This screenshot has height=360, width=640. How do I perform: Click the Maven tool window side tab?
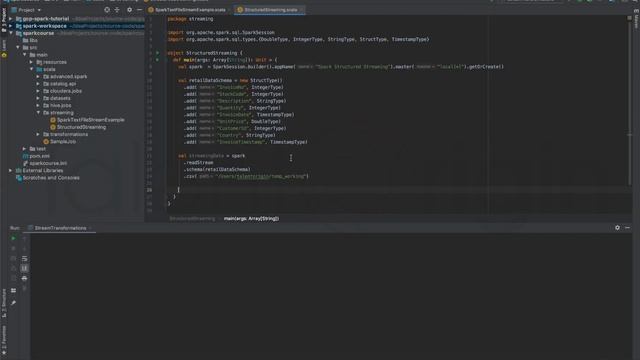(636, 18)
